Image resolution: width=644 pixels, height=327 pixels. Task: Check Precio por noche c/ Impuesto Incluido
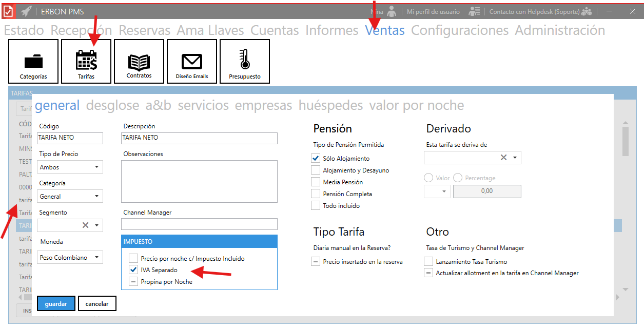(x=133, y=259)
